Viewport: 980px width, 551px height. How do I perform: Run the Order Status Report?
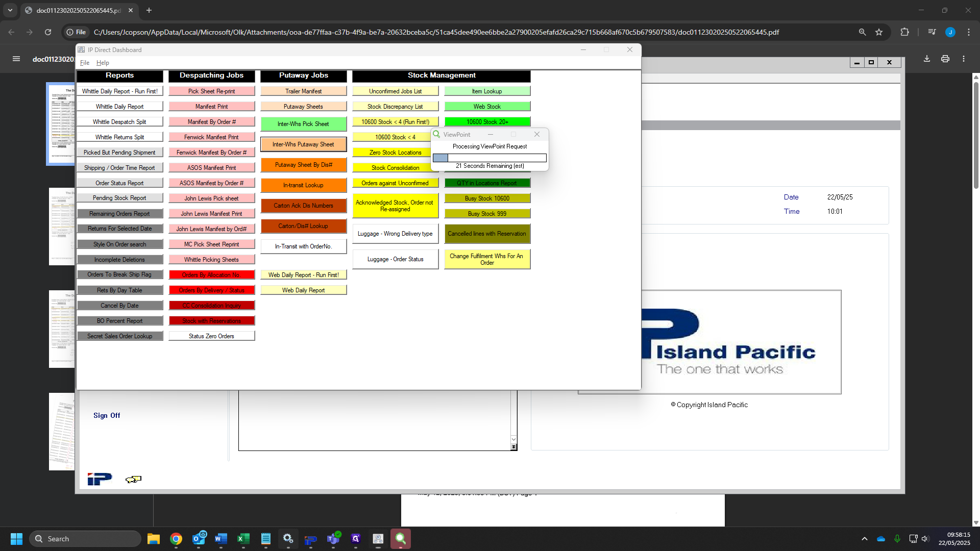(x=120, y=183)
